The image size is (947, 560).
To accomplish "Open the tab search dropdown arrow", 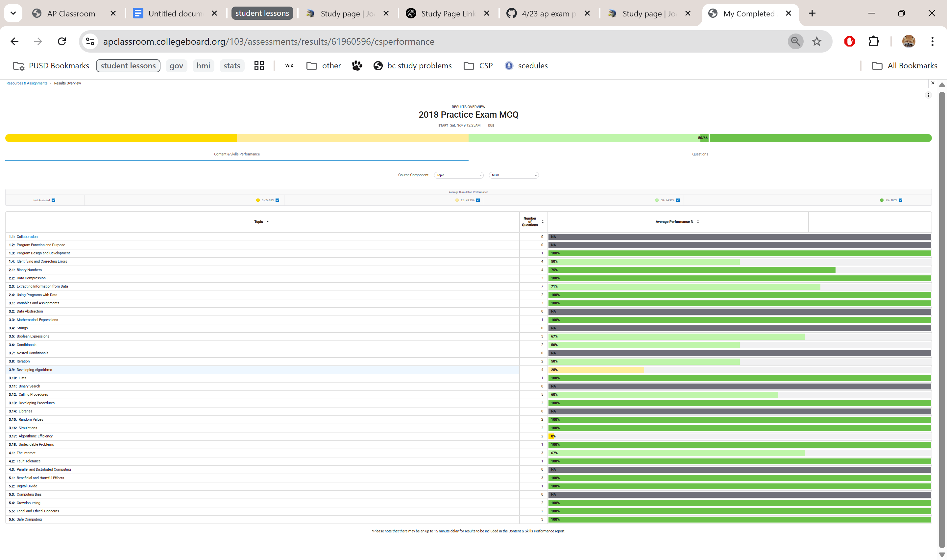I will [13, 13].
